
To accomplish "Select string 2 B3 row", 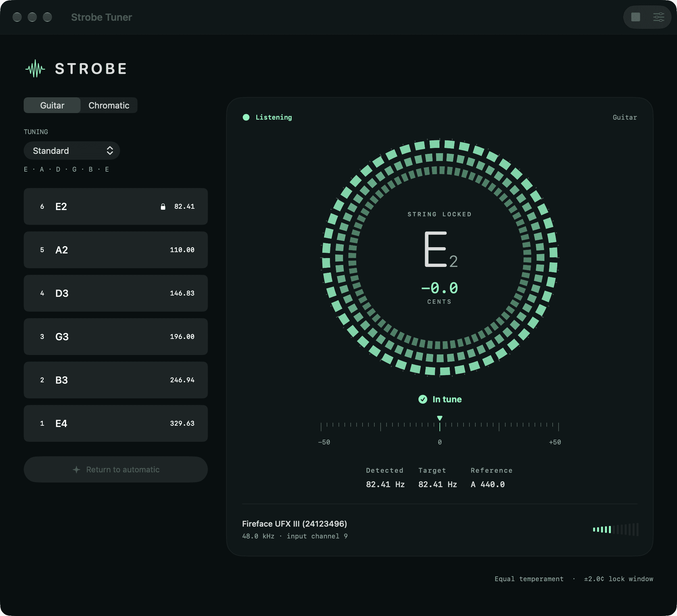I will coord(115,380).
